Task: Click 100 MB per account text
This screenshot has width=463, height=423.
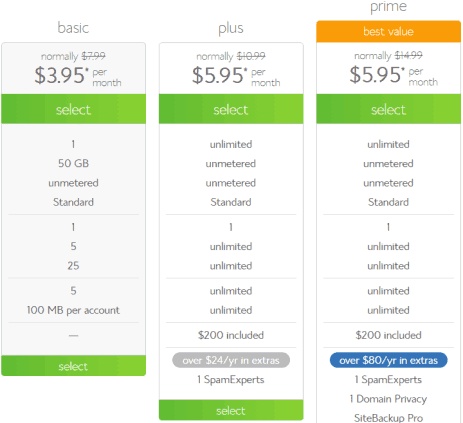Action: (x=73, y=310)
